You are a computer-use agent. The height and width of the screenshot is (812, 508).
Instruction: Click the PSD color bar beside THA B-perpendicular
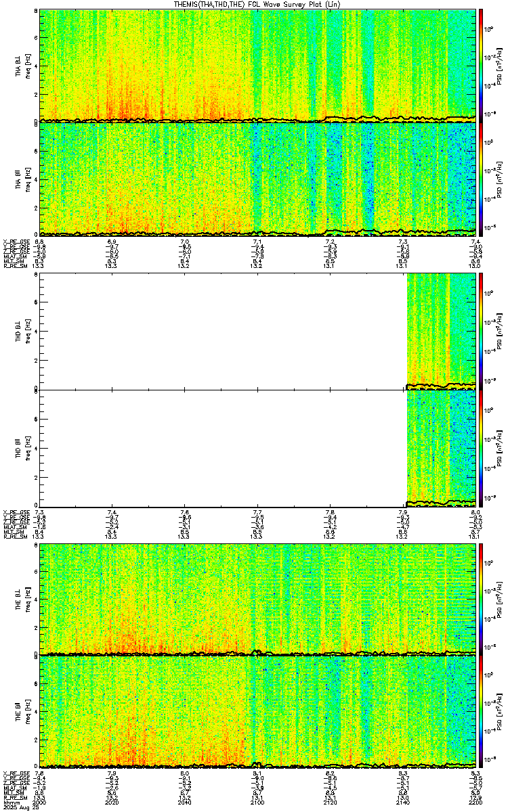click(x=481, y=65)
